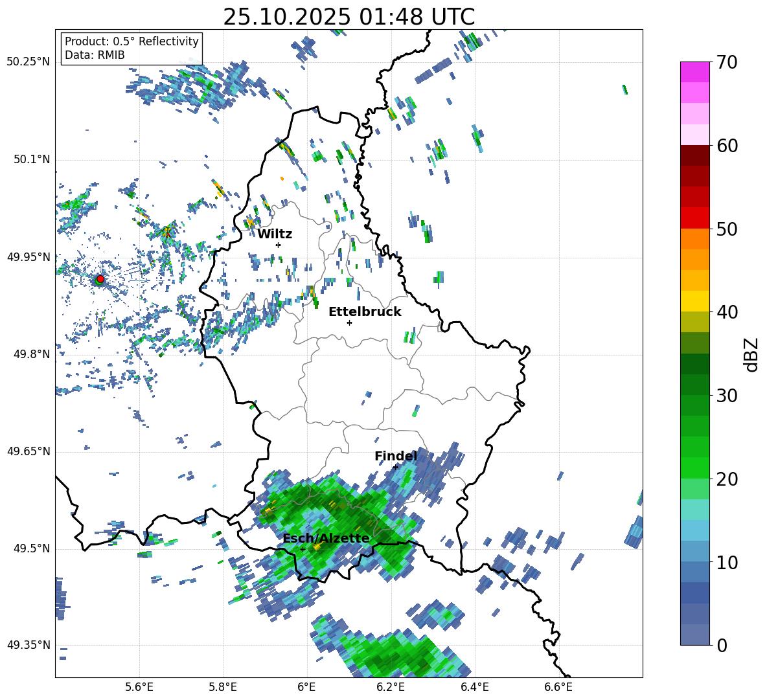The image size is (767, 700).
Task: Click the magenta top colorbar segment
Action: click(694, 72)
